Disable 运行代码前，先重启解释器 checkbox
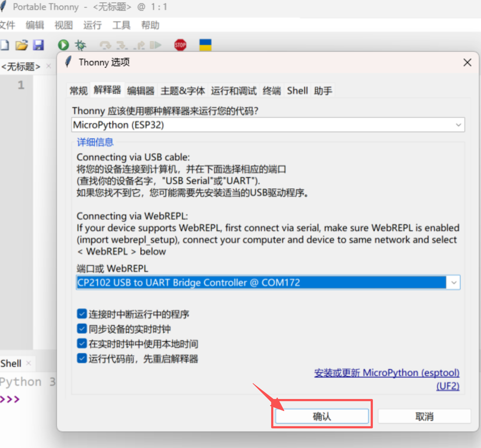Viewport: 481px width, 448px height. click(x=82, y=358)
